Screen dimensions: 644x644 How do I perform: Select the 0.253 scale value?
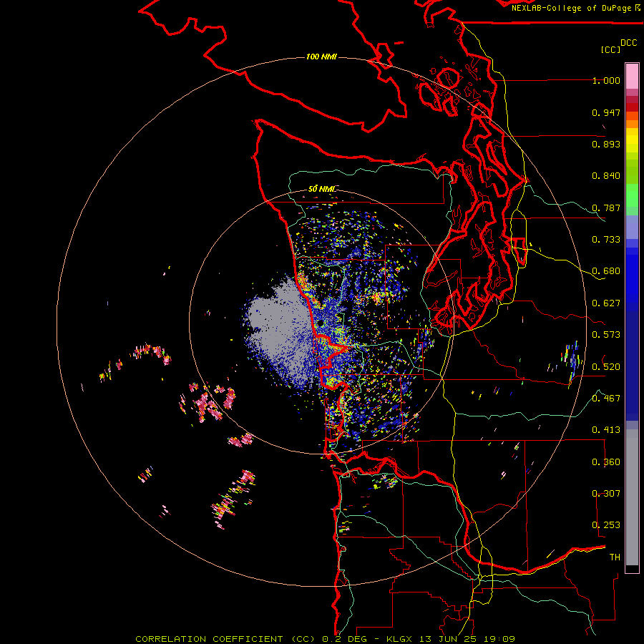tap(606, 525)
